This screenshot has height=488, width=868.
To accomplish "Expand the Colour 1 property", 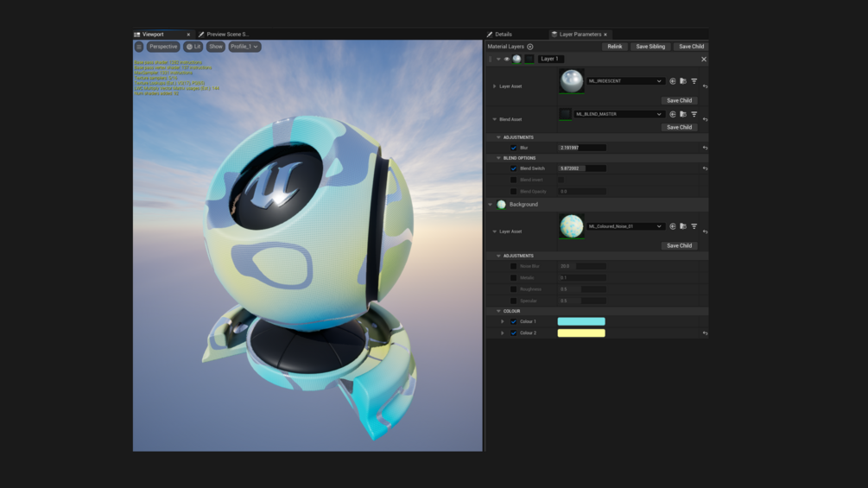I will coord(502,321).
